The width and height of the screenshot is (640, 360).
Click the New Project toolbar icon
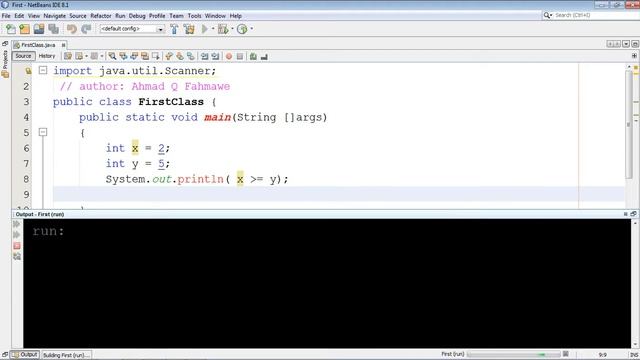coord(24,29)
